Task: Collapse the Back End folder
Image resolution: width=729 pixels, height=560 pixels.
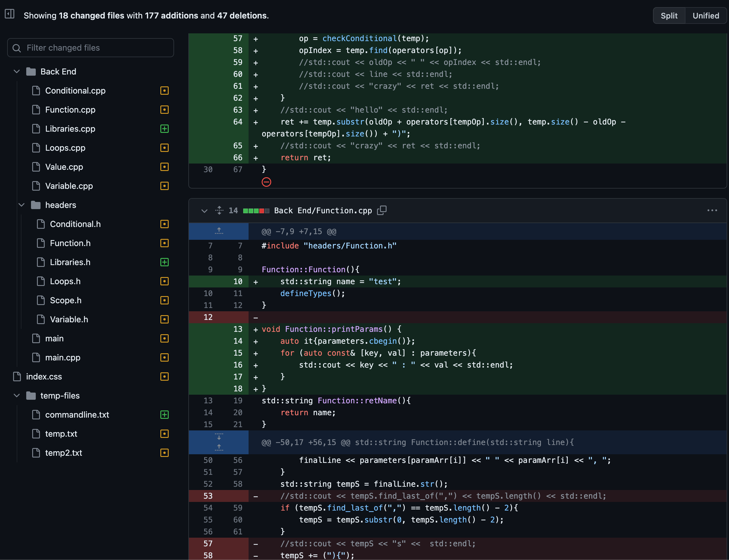Action: point(17,71)
